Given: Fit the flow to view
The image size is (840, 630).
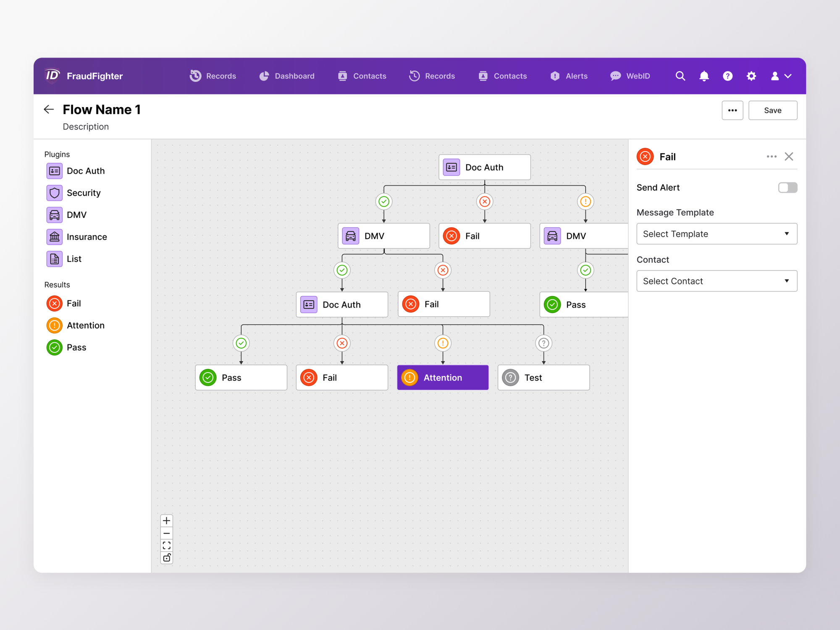Looking at the screenshot, I should coord(167,546).
